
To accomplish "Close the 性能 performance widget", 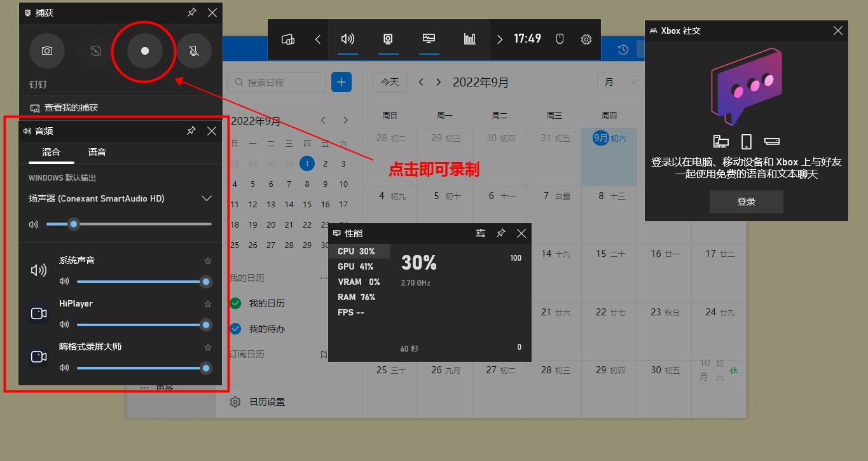I will point(521,233).
